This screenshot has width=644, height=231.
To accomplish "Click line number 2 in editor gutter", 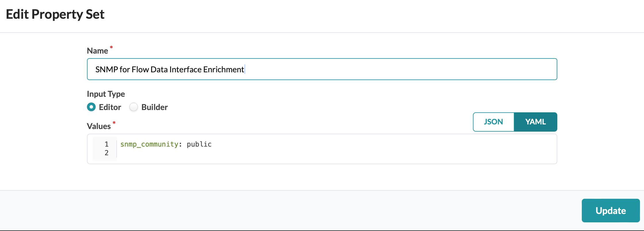I will tap(107, 153).
